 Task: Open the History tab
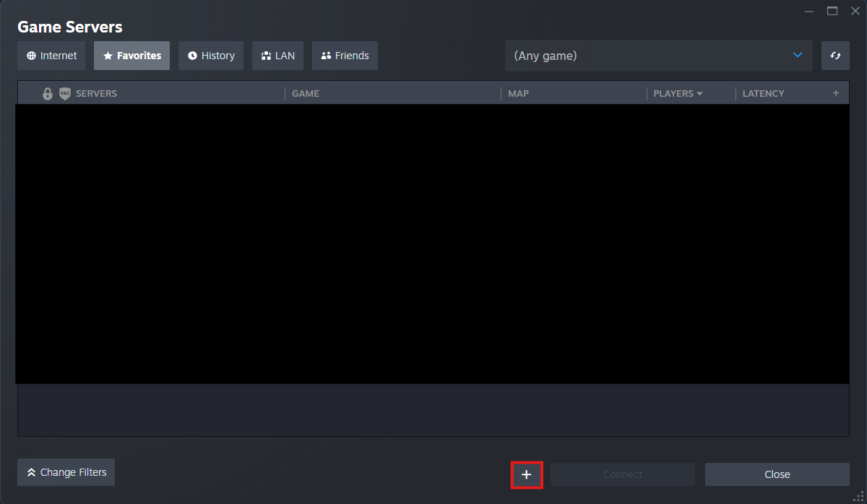211,56
